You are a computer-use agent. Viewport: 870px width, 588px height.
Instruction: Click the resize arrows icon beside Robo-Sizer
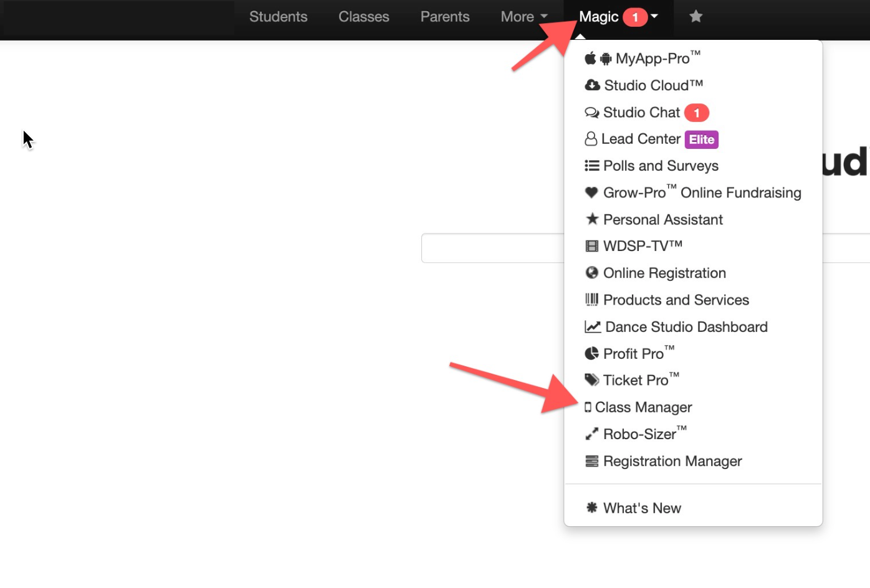point(592,434)
